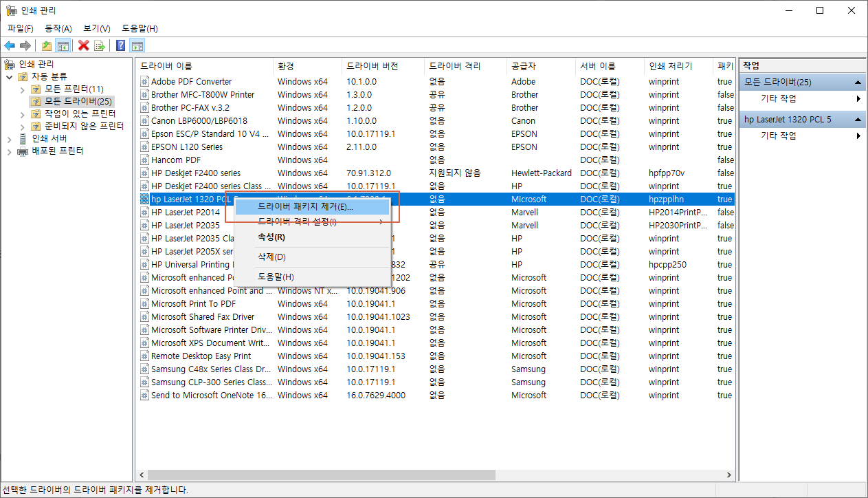The width and height of the screenshot is (868, 498).
Task: Click the Hancom PDF driver icon
Action: tap(144, 160)
